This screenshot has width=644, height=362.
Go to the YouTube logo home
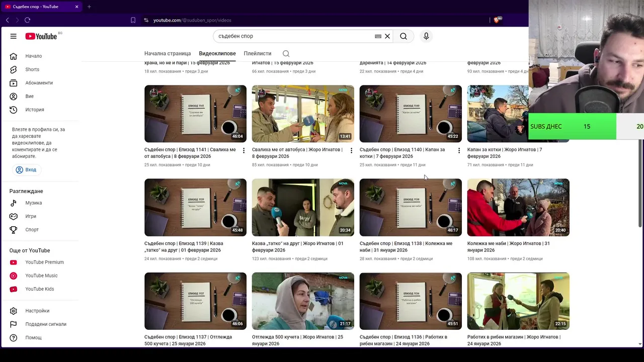pos(41,36)
